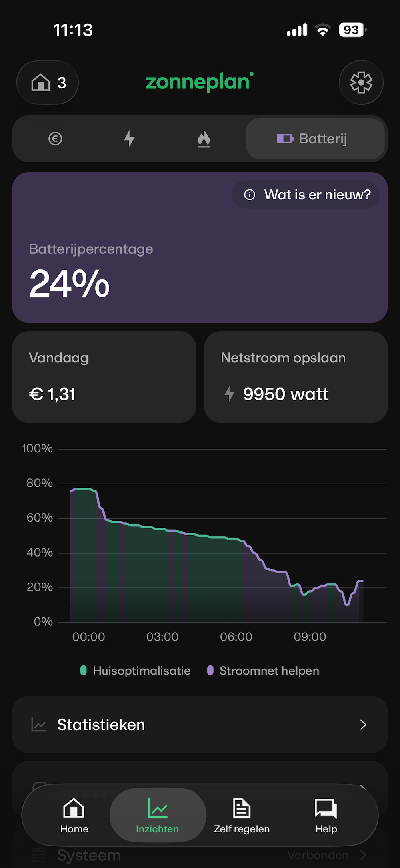Select the euro costs tab icon
This screenshot has width=400, height=868.
pyautogui.click(x=55, y=139)
